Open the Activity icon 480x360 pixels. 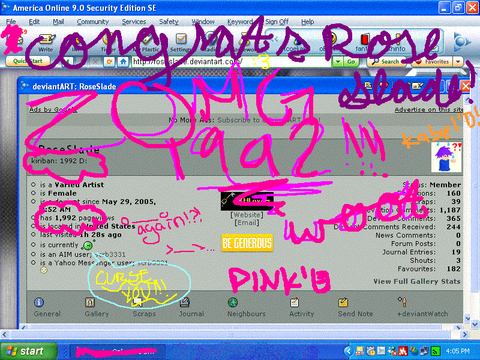coord(294,302)
